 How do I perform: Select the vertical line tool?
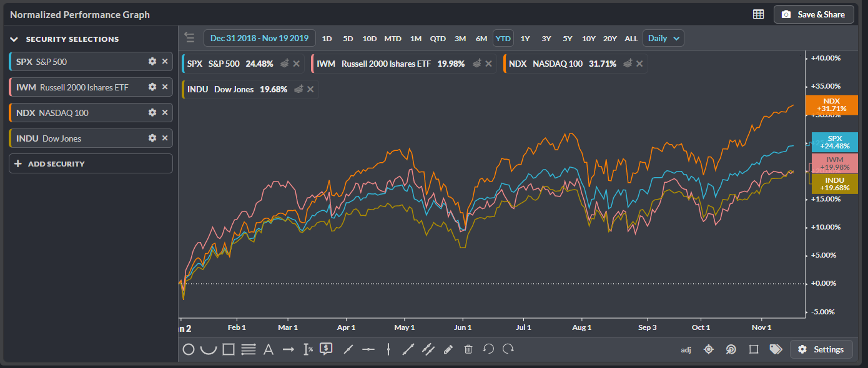[388, 349]
